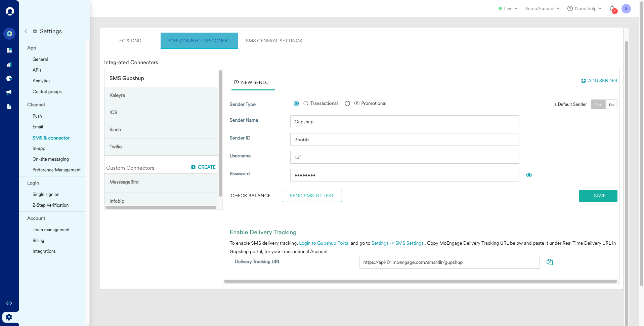Click the MoEngage logo icon
Image resolution: width=644 pixels, height=326 pixels.
[10, 11]
